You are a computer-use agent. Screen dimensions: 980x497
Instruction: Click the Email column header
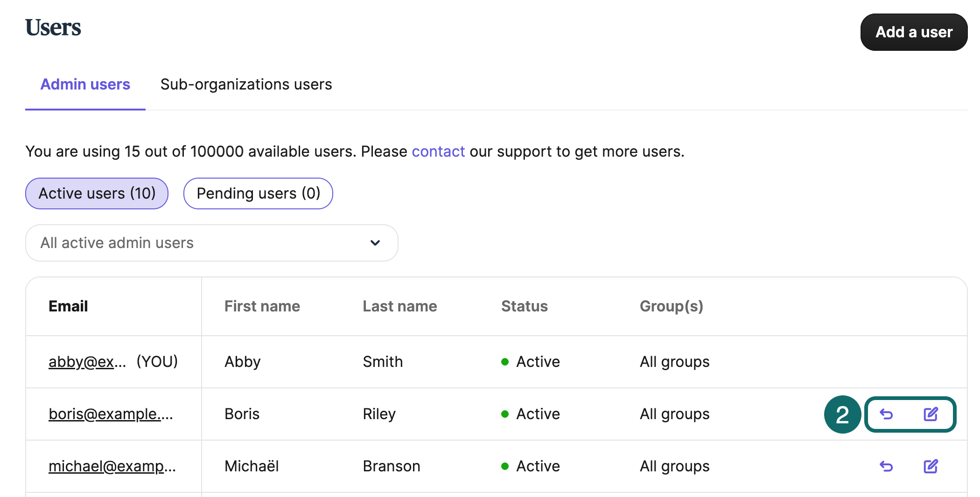coord(68,306)
